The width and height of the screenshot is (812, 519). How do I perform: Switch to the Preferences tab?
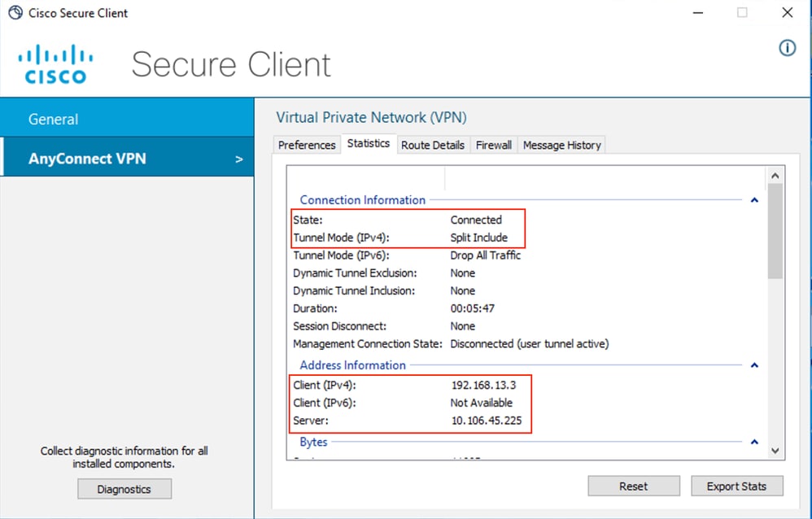point(307,145)
